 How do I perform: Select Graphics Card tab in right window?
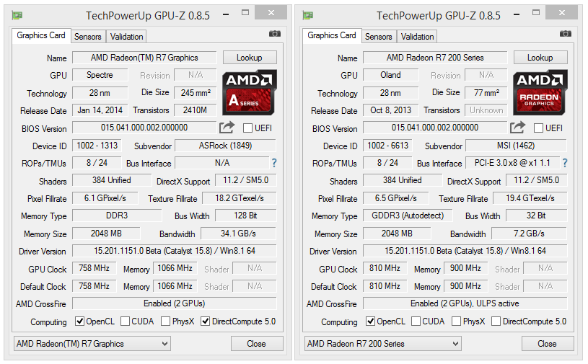pyautogui.click(x=331, y=35)
